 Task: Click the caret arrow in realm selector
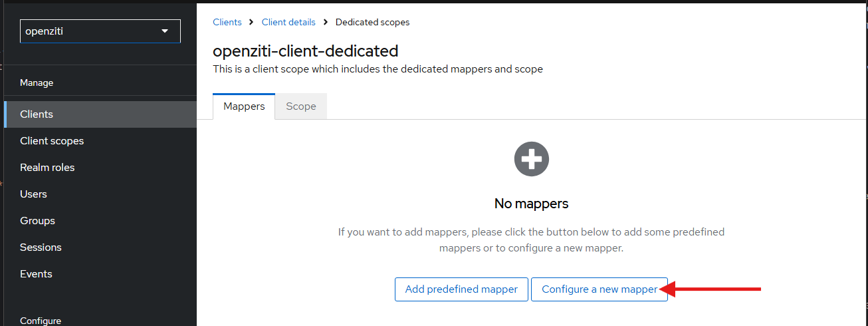coord(165,31)
